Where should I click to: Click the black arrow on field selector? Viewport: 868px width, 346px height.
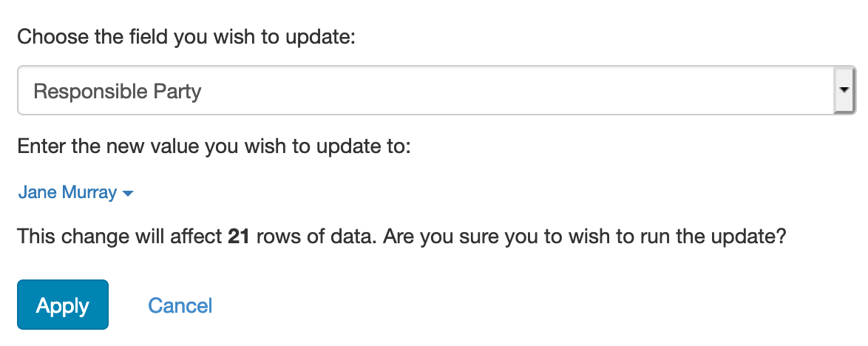tap(844, 89)
